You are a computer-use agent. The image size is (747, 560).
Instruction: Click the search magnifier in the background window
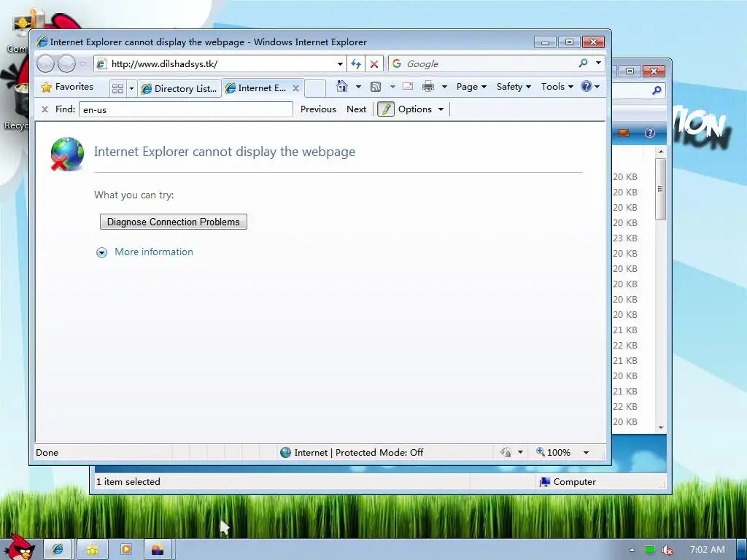tap(657, 90)
